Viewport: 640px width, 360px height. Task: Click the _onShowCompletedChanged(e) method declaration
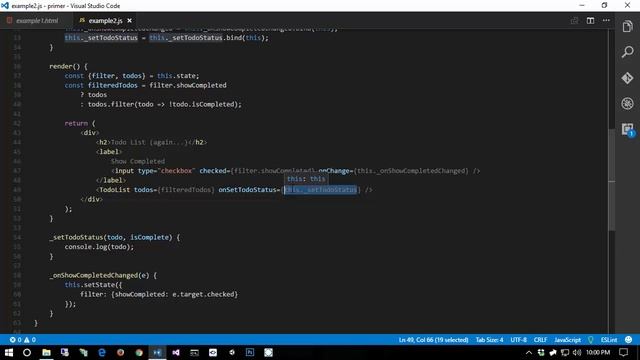[103, 275]
